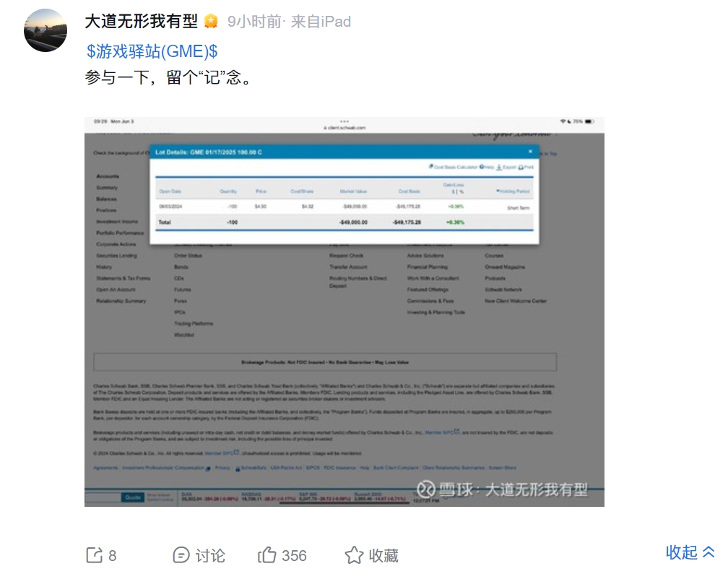This screenshot has height=574, width=728.
Task: Click the Help icon in Lot Details
Action: point(482,167)
